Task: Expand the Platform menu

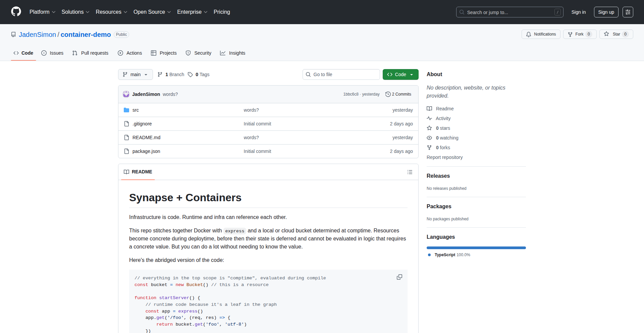Action: pyautogui.click(x=42, y=12)
